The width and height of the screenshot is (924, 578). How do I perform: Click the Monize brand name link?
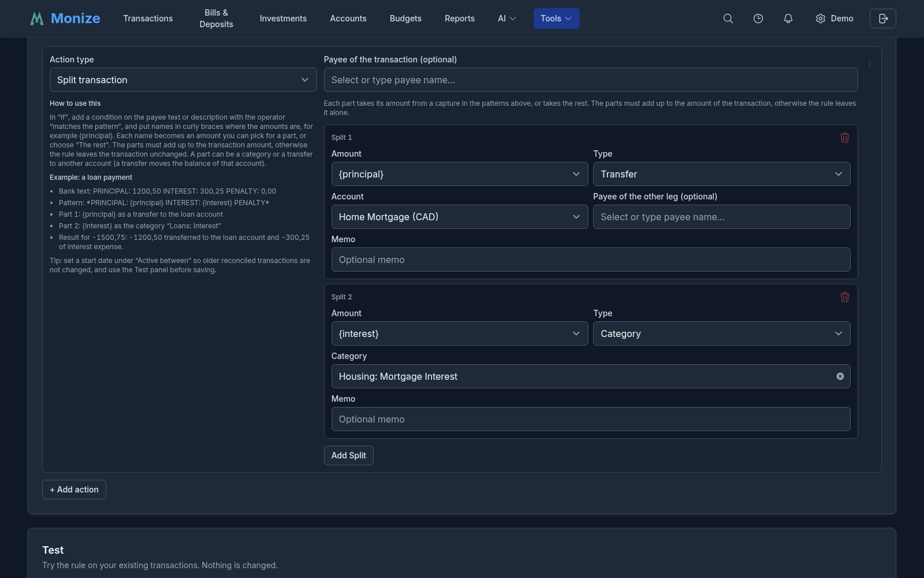[x=76, y=18]
